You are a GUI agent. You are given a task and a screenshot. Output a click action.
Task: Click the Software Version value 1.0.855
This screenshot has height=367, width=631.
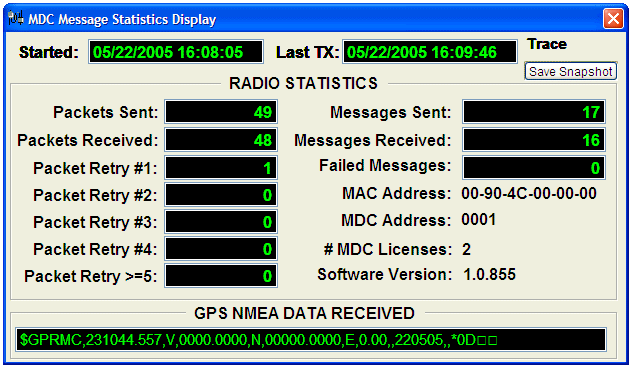489,274
